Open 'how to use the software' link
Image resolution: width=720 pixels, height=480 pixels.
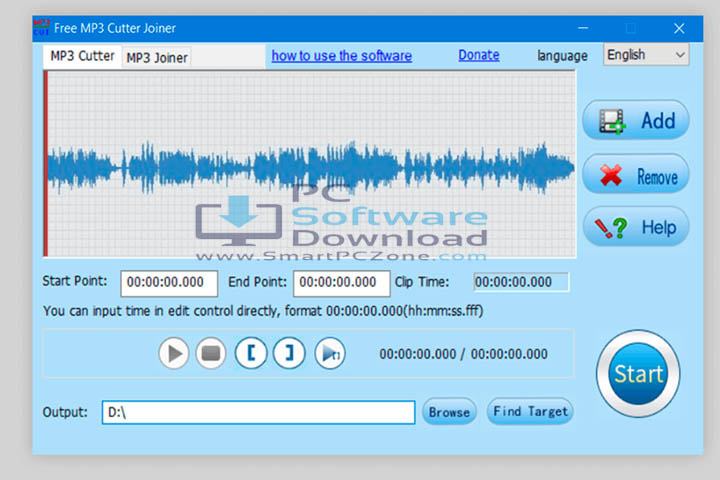pyautogui.click(x=342, y=56)
